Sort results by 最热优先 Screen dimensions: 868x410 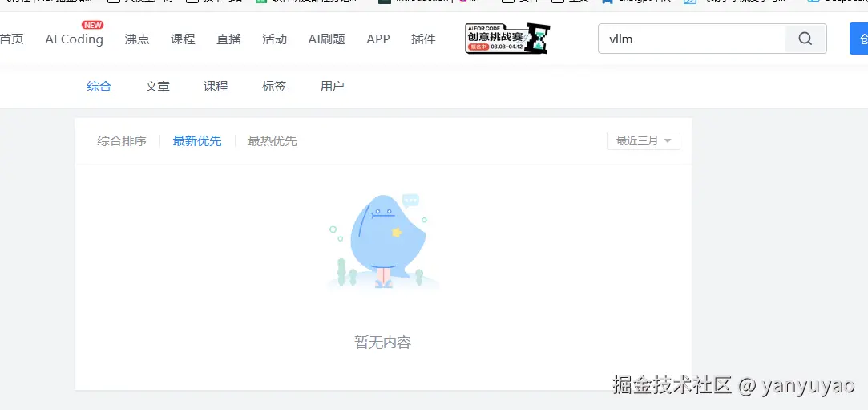click(273, 140)
